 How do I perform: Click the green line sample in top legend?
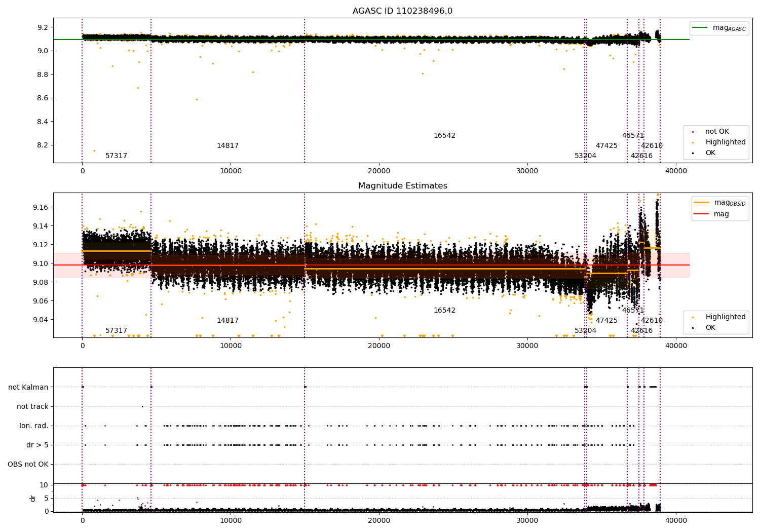coord(700,28)
